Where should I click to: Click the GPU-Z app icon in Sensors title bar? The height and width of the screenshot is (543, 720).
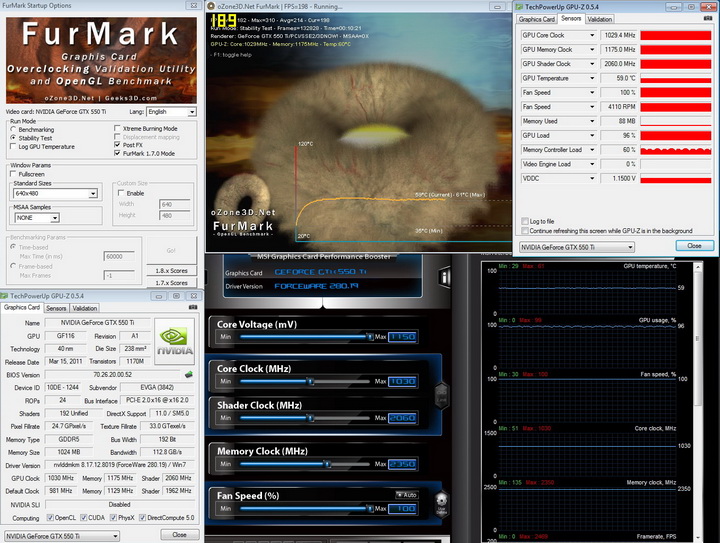coord(521,6)
